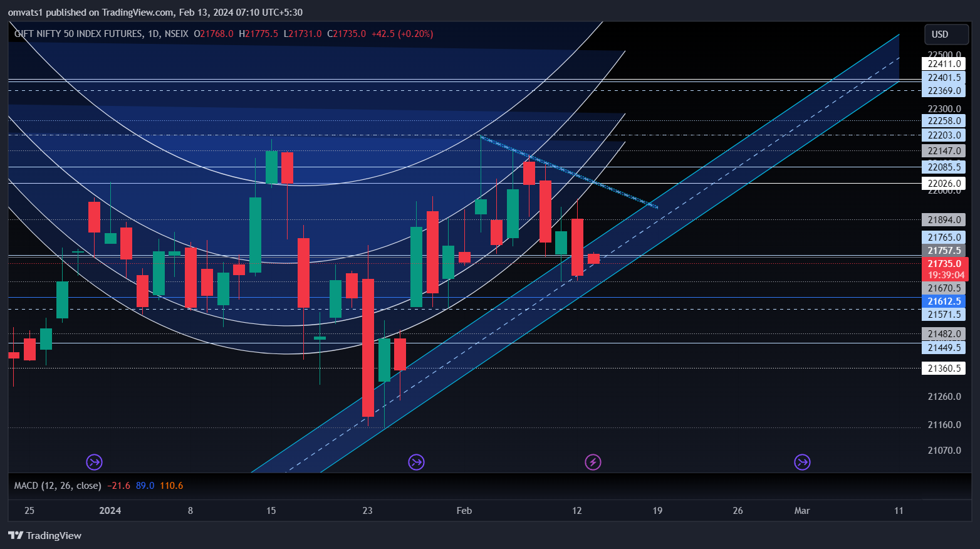Click the purple event icon near December 2023

tap(94, 463)
